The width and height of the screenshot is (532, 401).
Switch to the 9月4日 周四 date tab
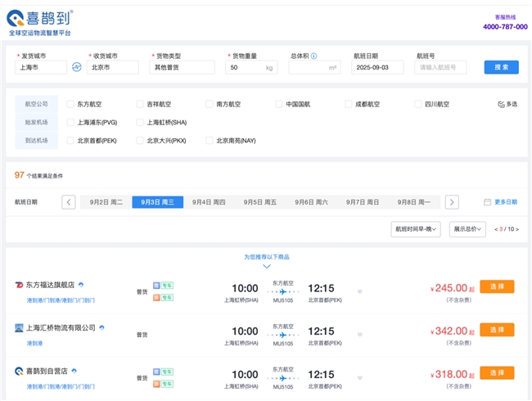pyautogui.click(x=209, y=202)
